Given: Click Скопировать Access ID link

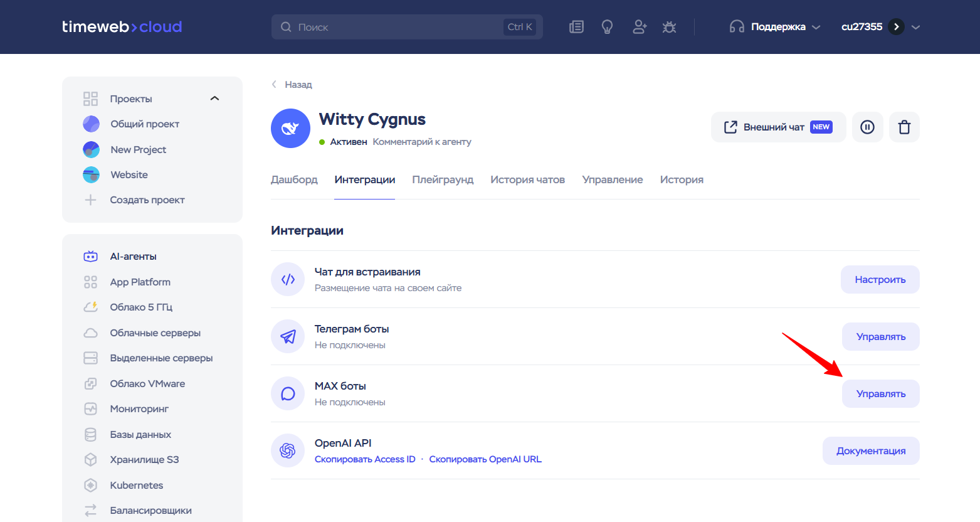Looking at the screenshot, I should [x=365, y=459].
